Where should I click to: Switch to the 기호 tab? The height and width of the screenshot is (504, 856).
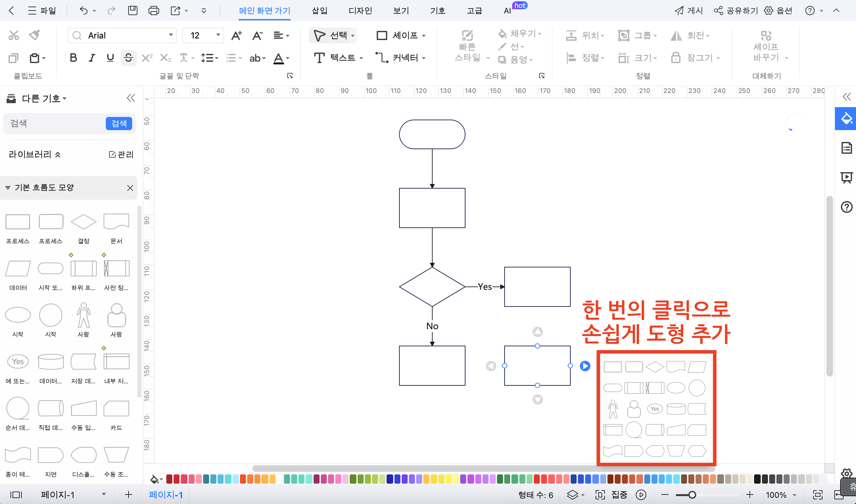[437, 11]
